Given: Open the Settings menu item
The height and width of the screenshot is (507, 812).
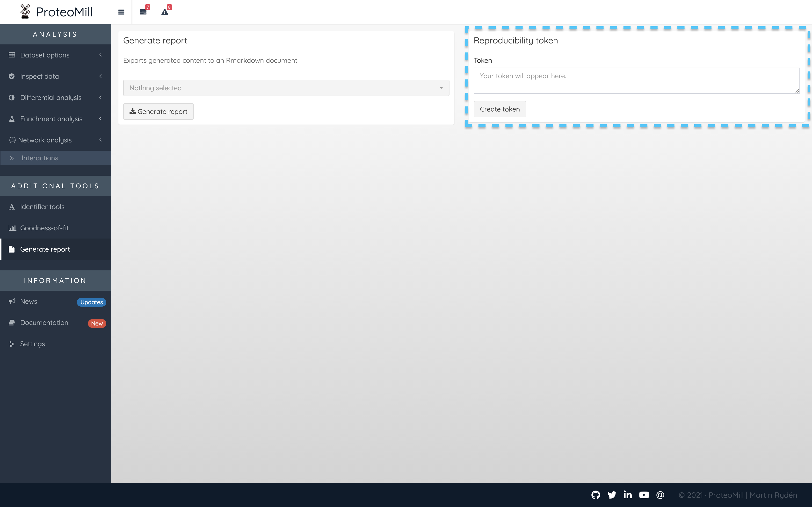Looking at the screenshot, I should coord(32,344).
